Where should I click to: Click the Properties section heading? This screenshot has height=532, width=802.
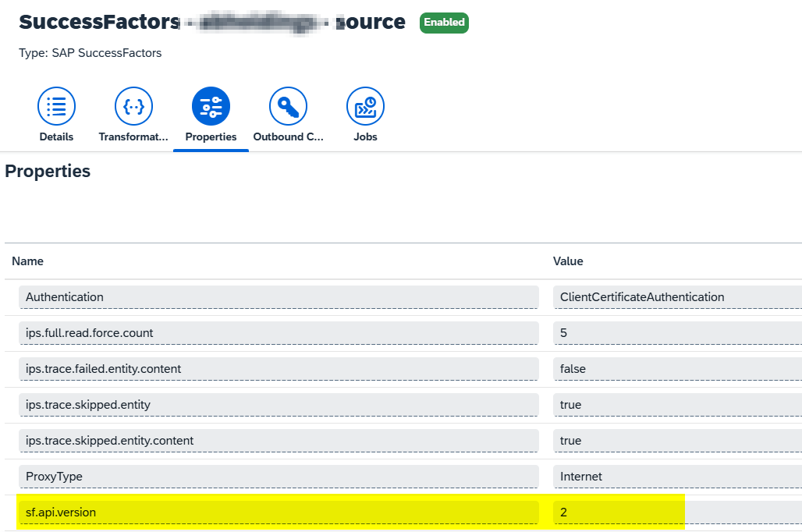coord(48,172)
